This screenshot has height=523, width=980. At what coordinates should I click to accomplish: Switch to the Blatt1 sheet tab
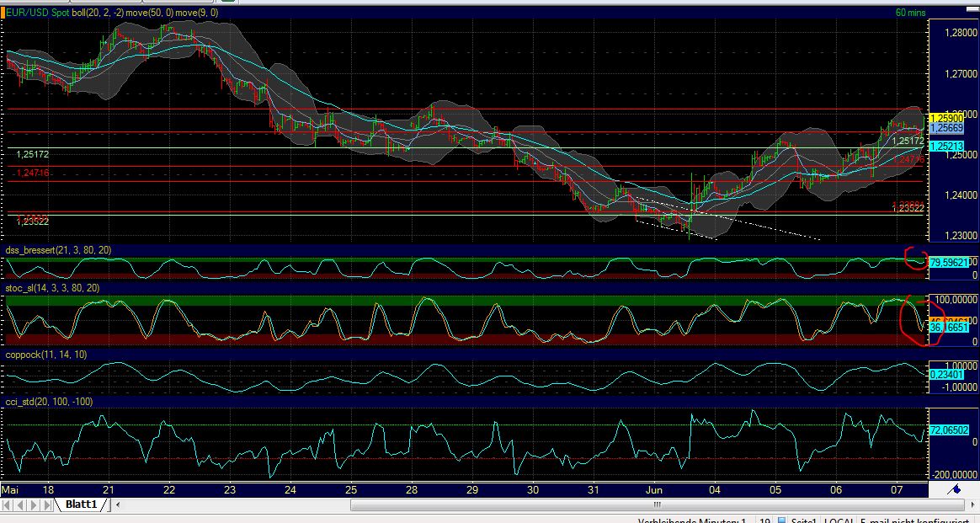(x=81, y=504)
